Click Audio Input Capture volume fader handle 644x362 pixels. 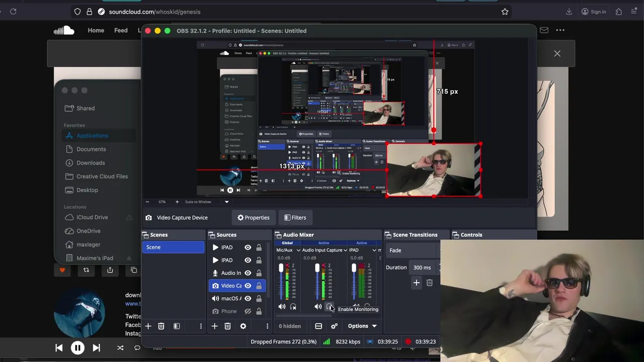(x=317, y=268)
